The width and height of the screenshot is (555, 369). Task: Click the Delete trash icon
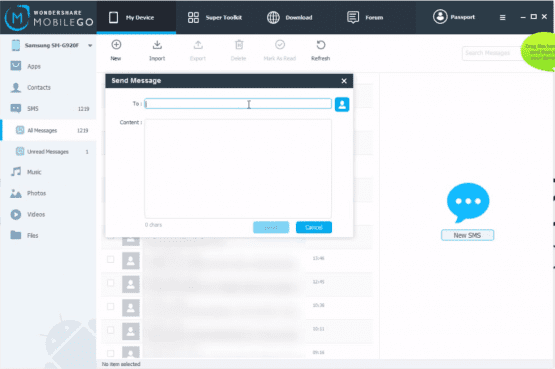(x=239, y=45)
